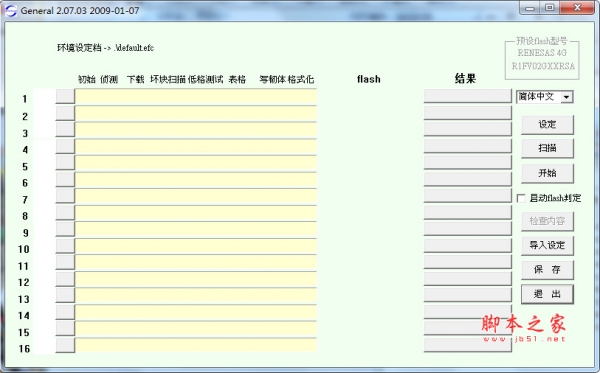This screenshot has width=600, height=373.
Task: Click the small button for row 15
Action: [65, 329]
